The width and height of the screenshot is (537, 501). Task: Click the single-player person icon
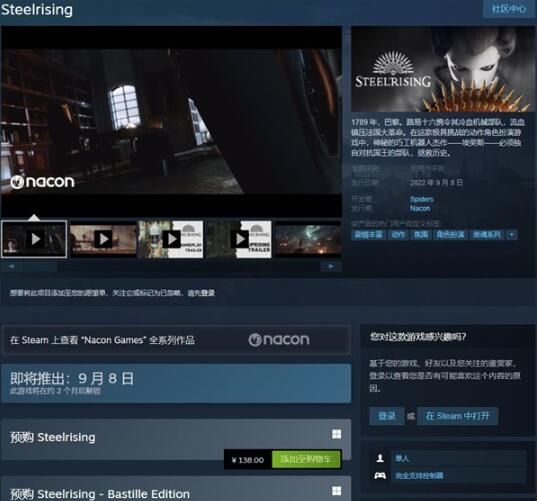point(380,458)
